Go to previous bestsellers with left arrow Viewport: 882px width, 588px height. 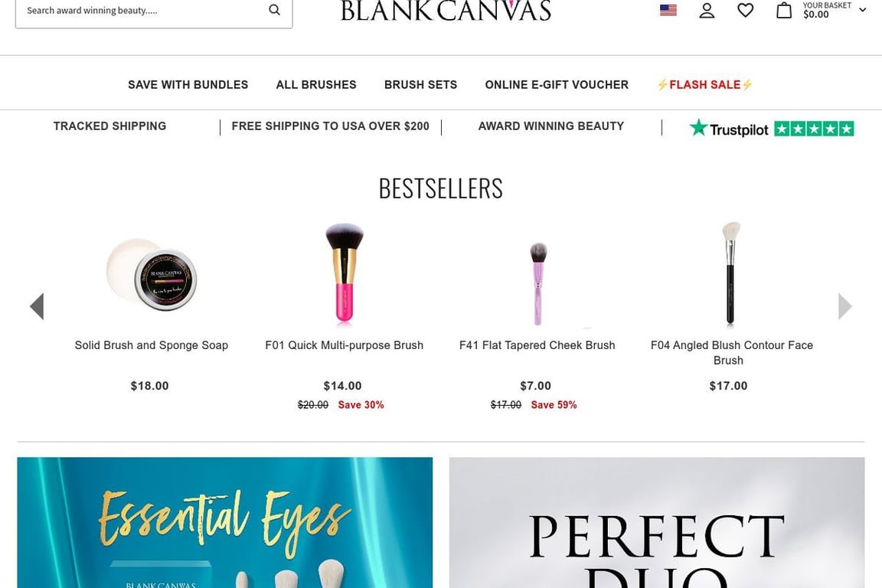(37, 306)
